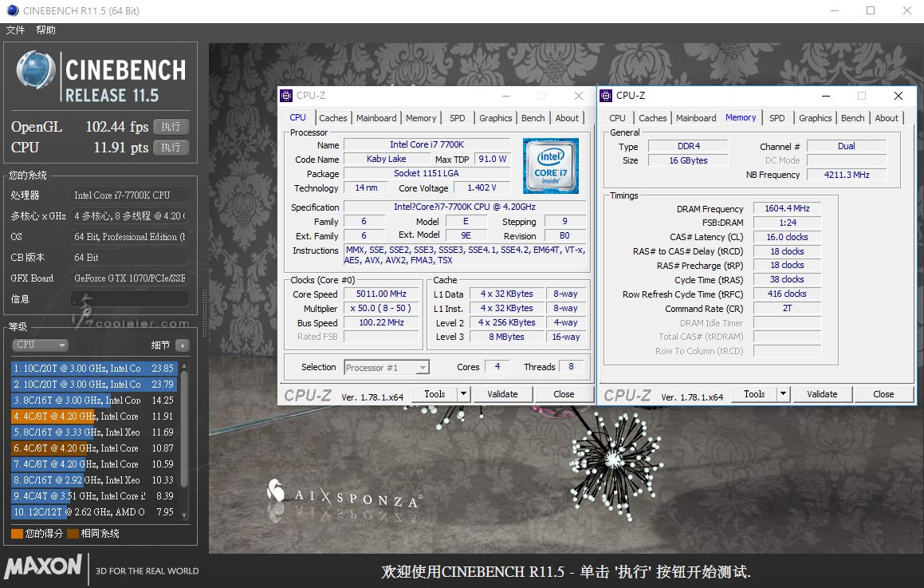
Task: Switch to About tab in left CPU-Z
Action: click(x=567, y=118)
